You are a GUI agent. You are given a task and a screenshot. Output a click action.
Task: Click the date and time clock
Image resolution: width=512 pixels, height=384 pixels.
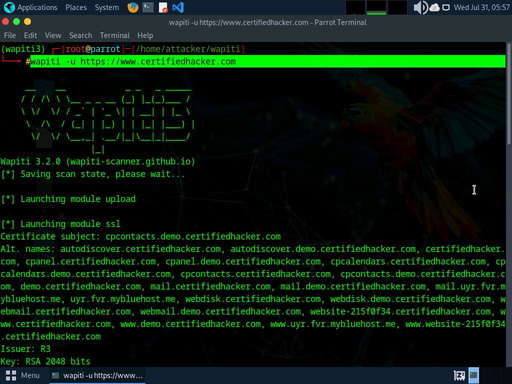pyautogui.click(x=482, y=7)
